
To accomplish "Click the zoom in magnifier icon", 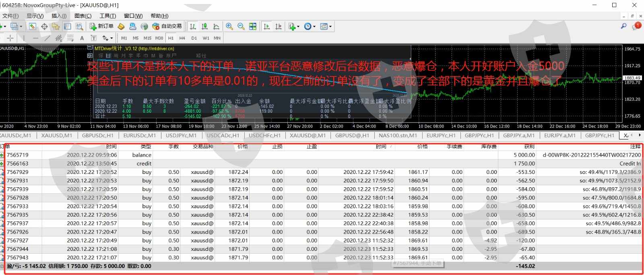I will click(229, 26).
